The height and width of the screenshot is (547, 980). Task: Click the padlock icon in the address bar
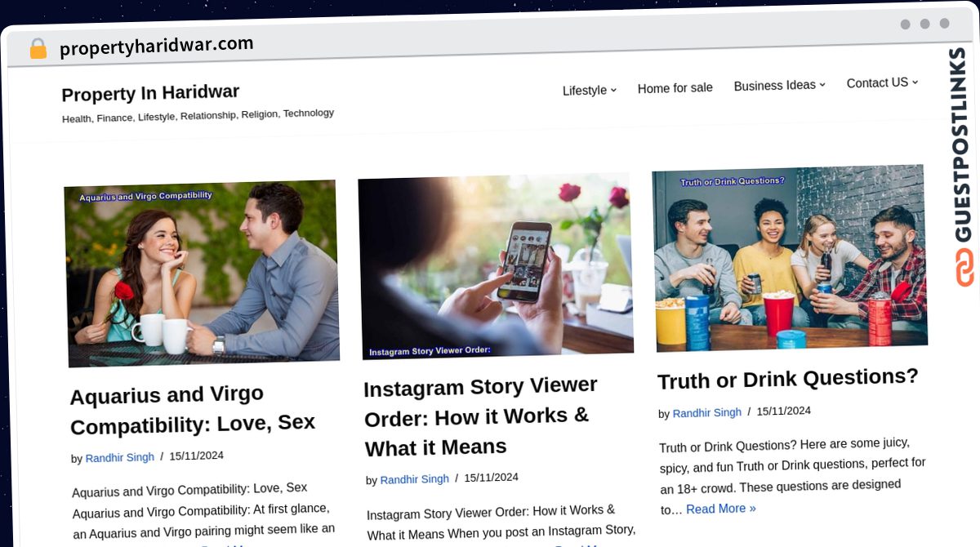click(x=38, y=49)
